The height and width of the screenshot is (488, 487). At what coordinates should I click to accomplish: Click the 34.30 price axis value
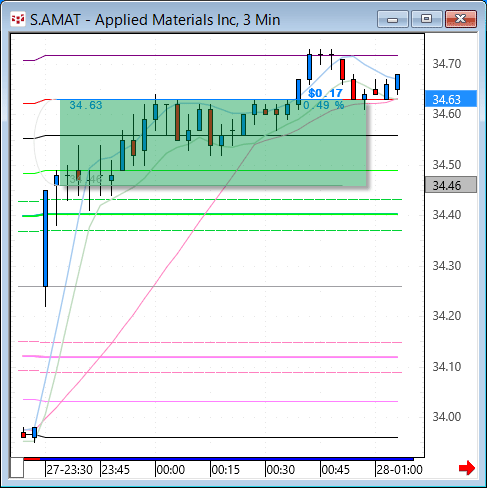point(447,266)
